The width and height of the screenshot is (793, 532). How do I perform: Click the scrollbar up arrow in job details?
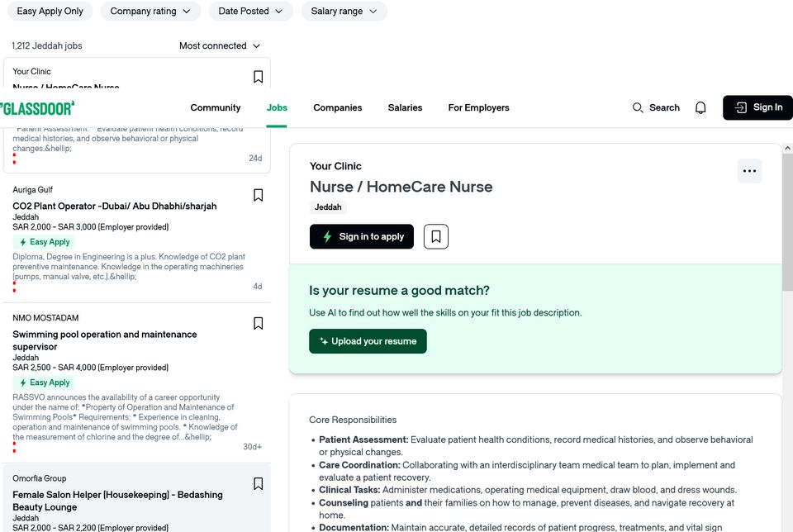[x=787, y=148]
